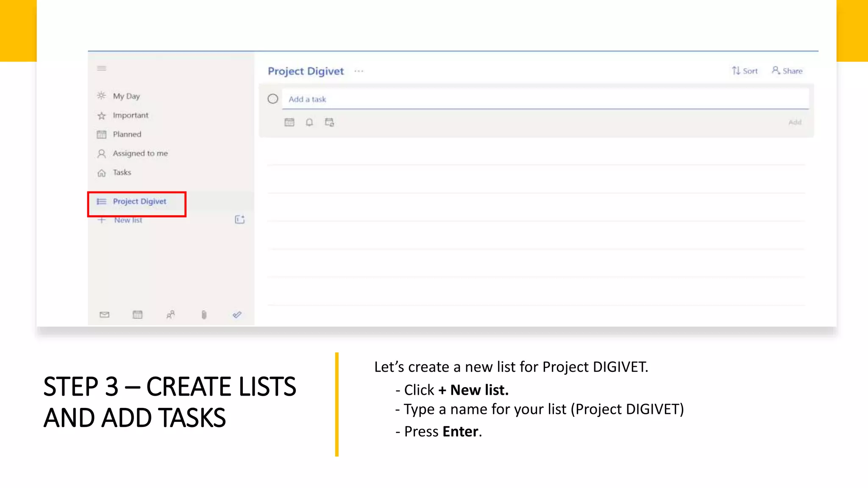Click the list icon next to Project Digivet

101,201
